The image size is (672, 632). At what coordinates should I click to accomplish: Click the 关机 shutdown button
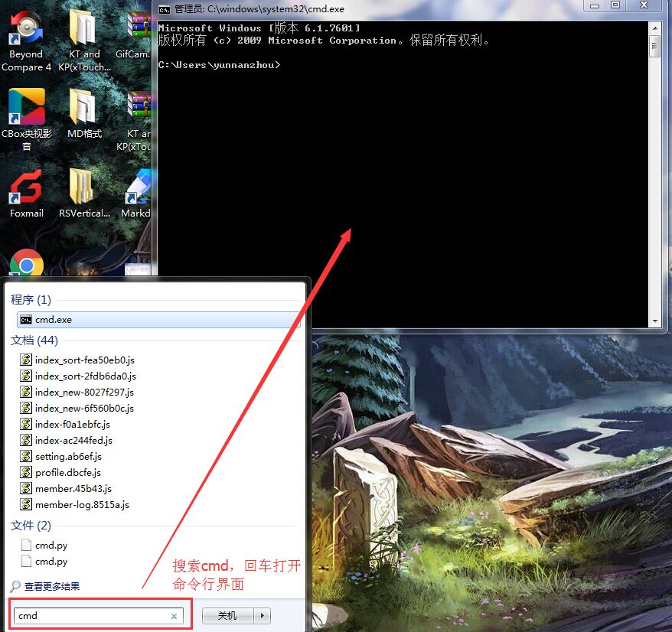(227, 616)
